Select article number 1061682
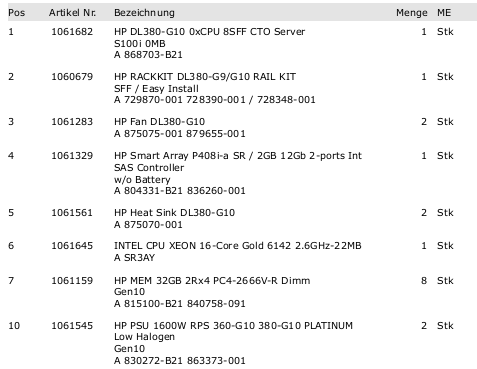The image size is (477, 369). click(72, 32)
